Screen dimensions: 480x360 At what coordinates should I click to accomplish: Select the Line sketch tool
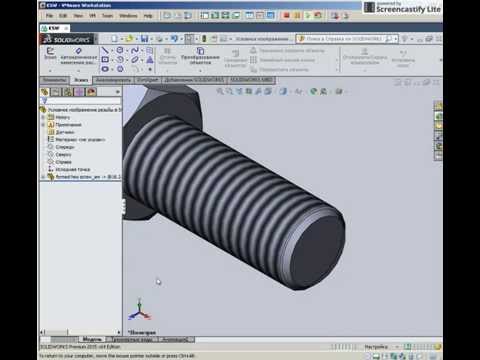point(105,50)
